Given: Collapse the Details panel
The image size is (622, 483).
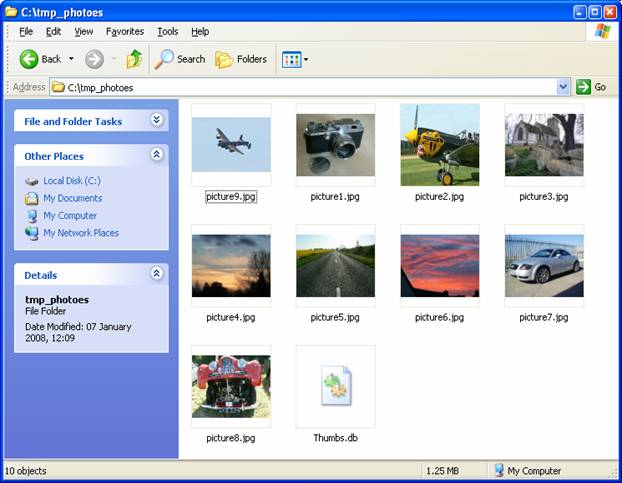Looking at the screenshot, I should (156, 274).
